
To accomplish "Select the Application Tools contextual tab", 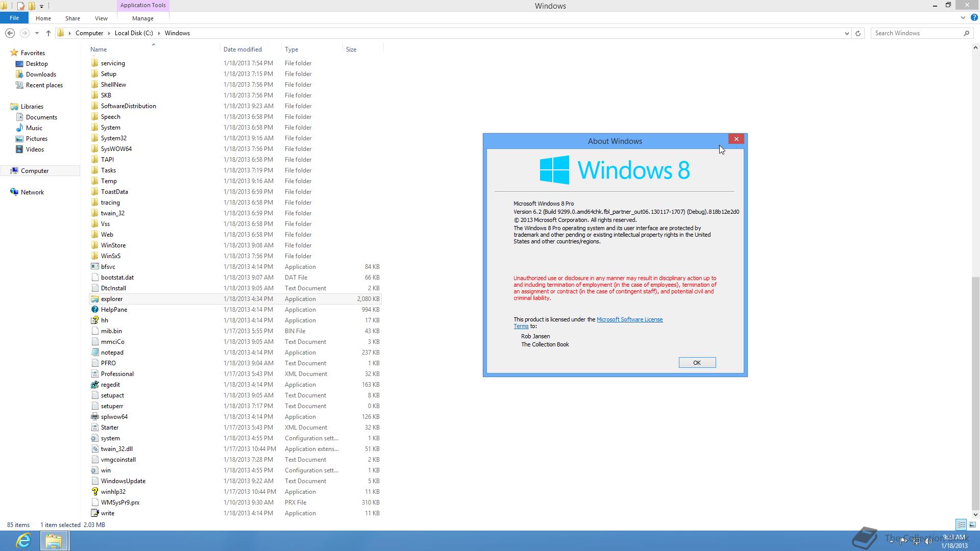I will point(143,5).
